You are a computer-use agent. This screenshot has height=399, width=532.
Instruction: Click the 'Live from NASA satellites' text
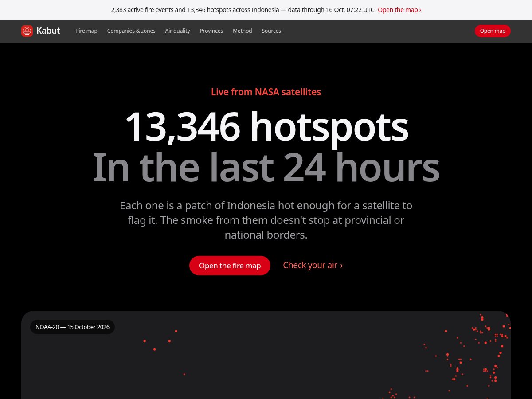pos(266,92)
